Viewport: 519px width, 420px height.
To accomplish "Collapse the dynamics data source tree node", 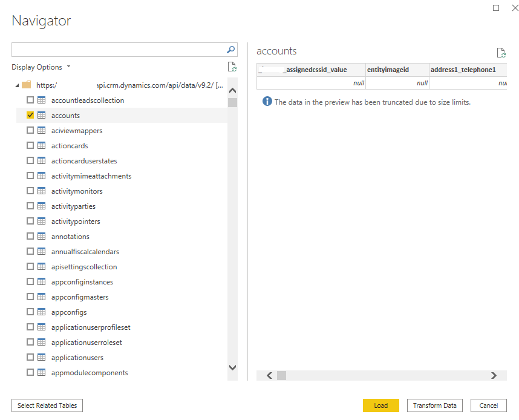I will pos(17,85).
